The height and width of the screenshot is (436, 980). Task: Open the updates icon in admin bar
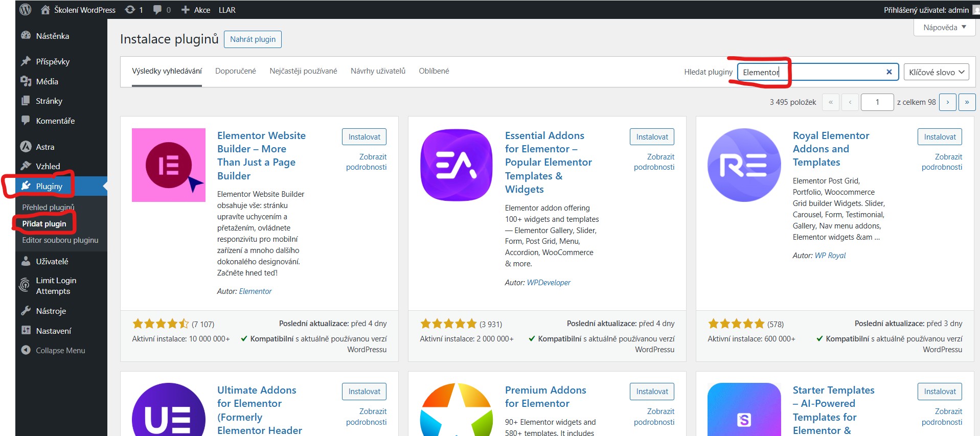(131, 10)
